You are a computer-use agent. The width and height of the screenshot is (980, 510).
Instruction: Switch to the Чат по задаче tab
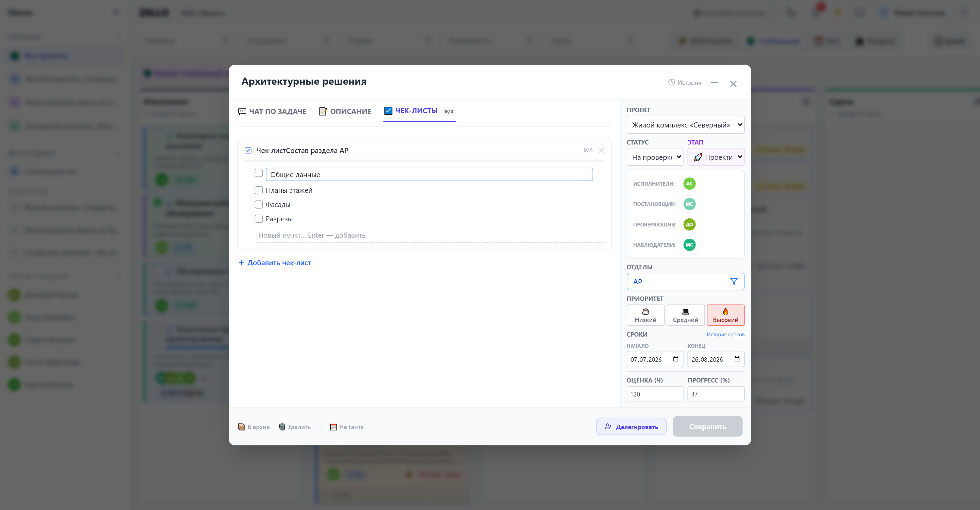coord(272,111)
